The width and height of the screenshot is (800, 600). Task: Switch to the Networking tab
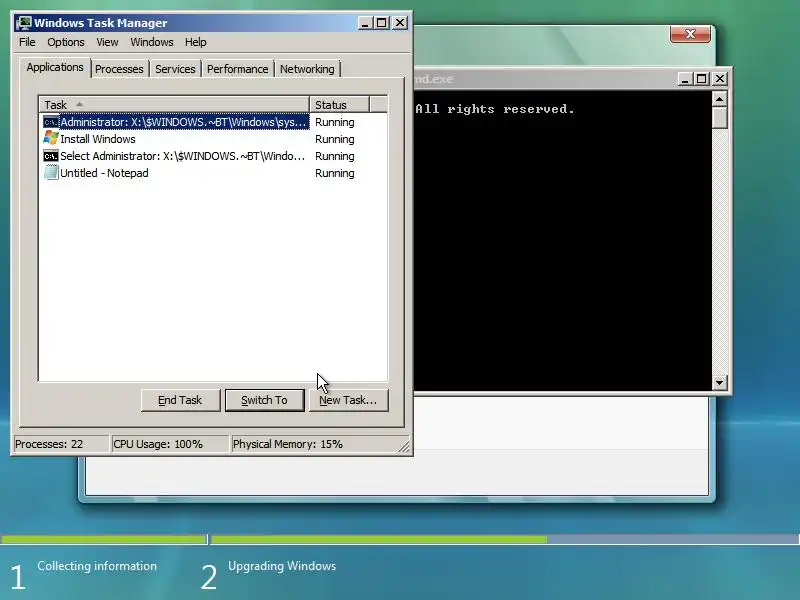click(x=307, y=69)
